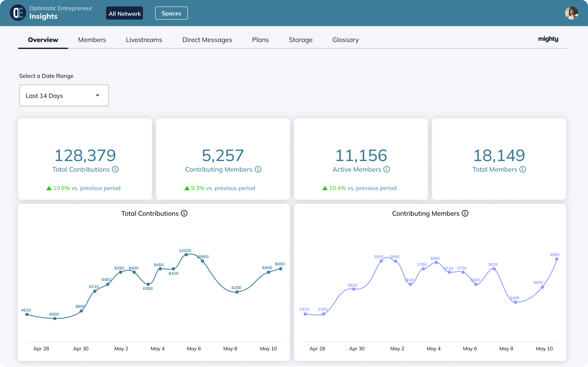Click the mighty logo link

click(x=548, y=39)
